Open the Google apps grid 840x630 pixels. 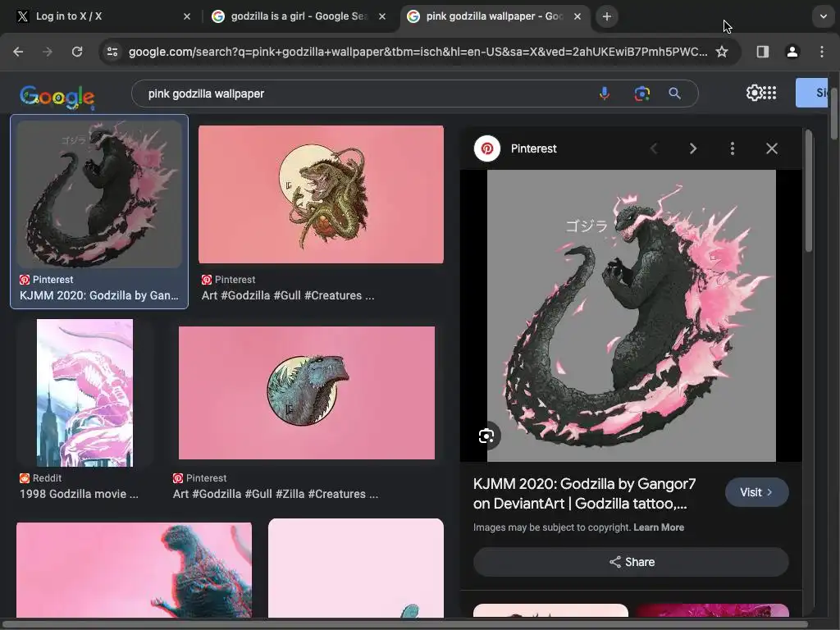click(769, 93)
